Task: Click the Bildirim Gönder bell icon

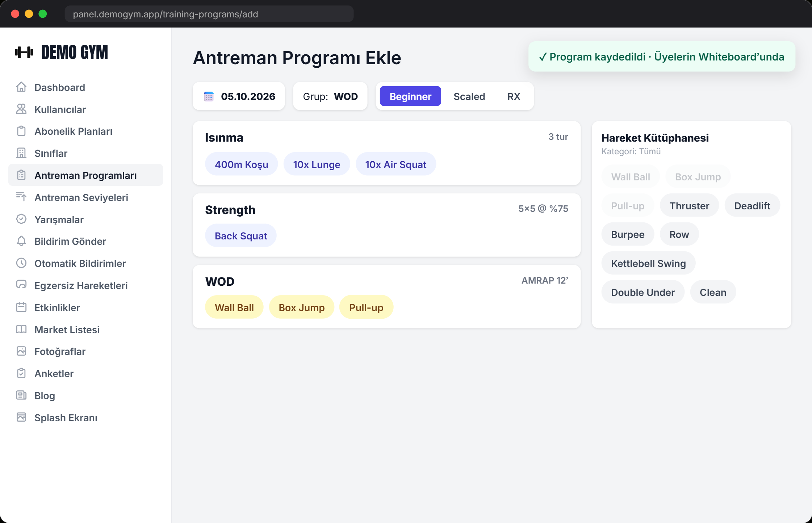Action: click(x=21, y=241)
